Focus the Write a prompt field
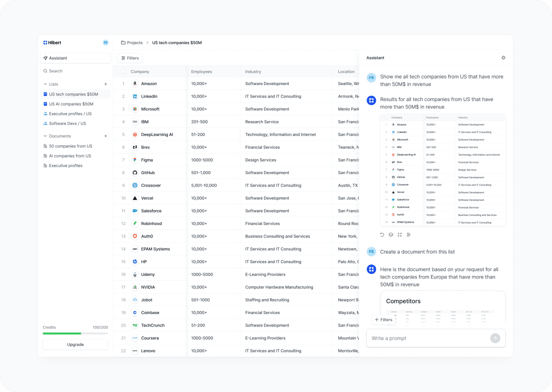Image resolution: width=552 pixels, height=392 pixels. (436, 338)
